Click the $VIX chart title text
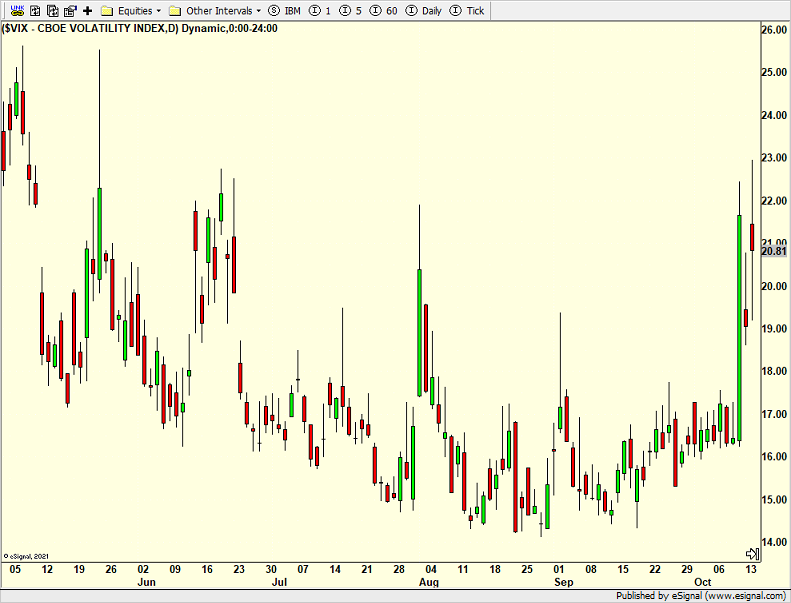The height and width of the screenshot is (603, 791). click(140, 28)
